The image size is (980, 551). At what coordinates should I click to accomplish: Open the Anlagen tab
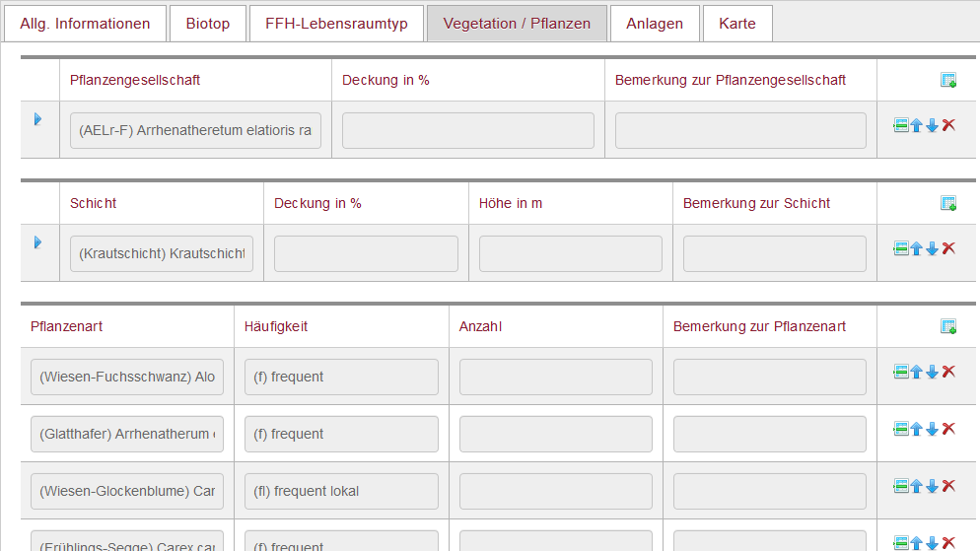pyautogui.click(x=655, y=24)
